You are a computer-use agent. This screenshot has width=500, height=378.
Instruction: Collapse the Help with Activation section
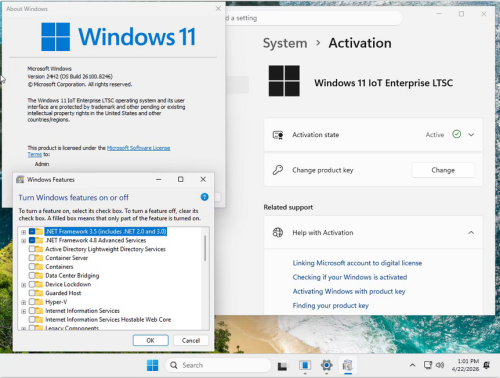tap(471, 232)
